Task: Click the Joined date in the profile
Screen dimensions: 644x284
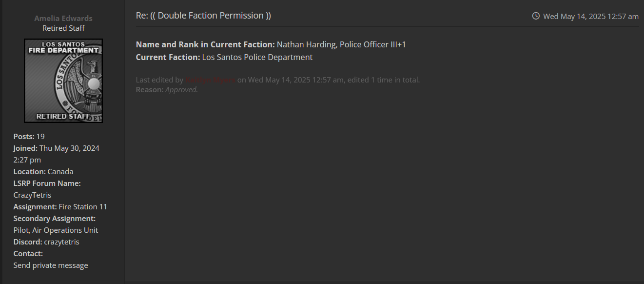Action: coord(69,148)
